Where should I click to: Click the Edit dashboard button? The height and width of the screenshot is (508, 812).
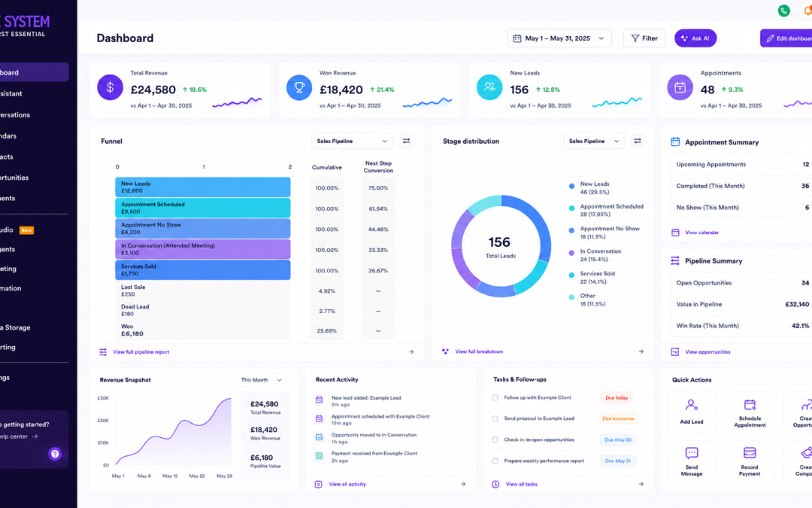(786, 38)
